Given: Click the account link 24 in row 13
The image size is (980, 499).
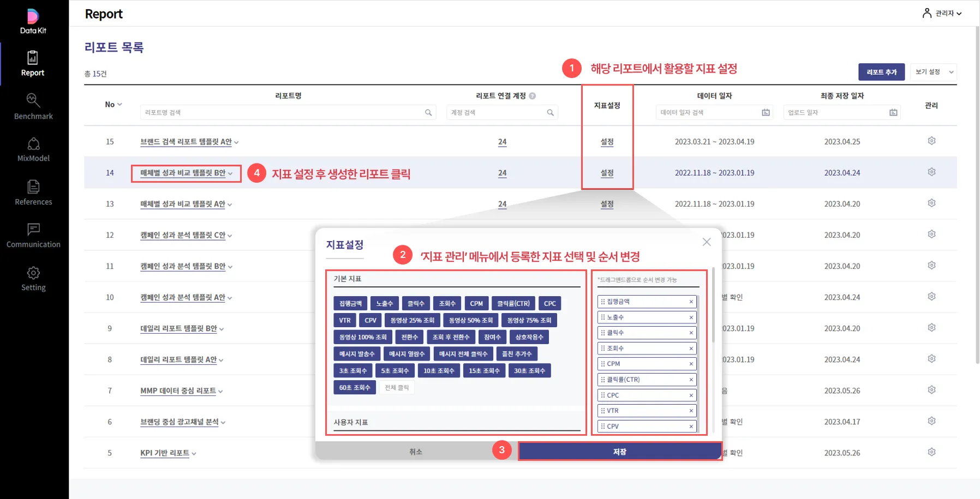Looking at the screenshot, I should click(x=502, y=204).
